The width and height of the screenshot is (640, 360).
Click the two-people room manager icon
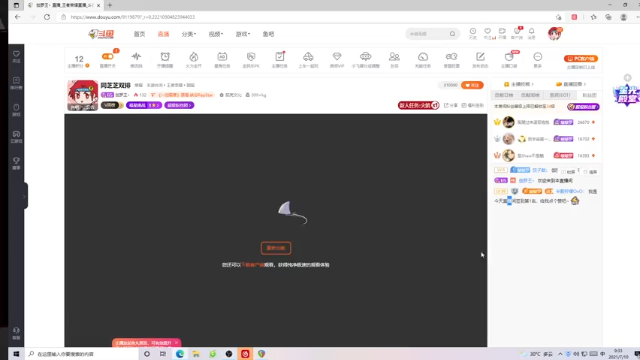(x=394, y=56)
